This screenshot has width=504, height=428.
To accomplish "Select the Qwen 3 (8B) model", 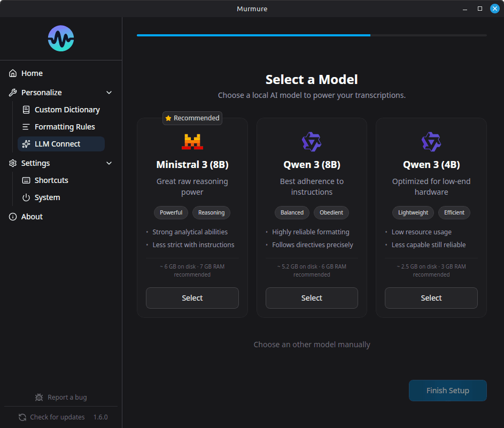I will [312, 298].
